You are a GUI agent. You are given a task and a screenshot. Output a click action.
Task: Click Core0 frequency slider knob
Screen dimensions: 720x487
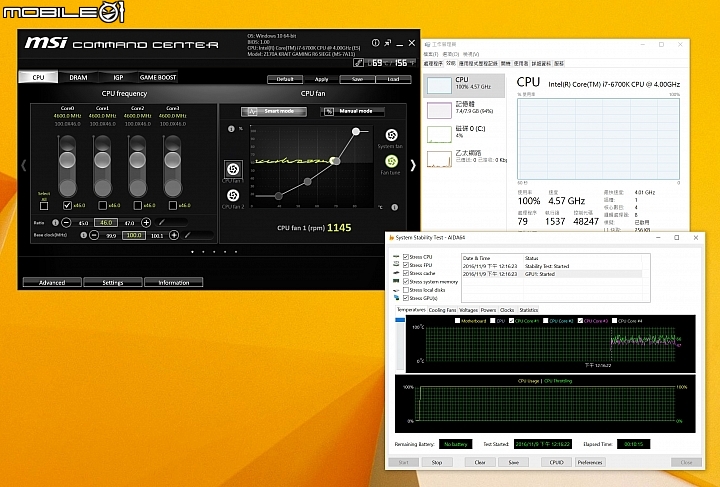pyautogui.click(x=68, y=160)
